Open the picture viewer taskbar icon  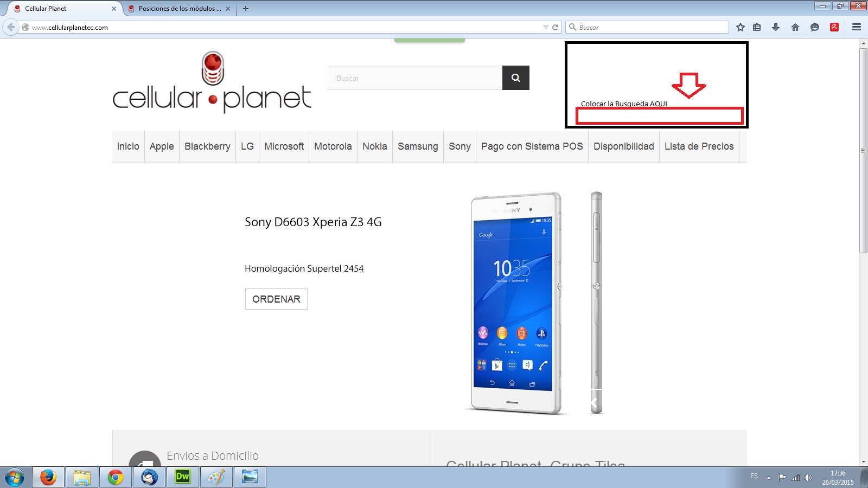(250, 478)
